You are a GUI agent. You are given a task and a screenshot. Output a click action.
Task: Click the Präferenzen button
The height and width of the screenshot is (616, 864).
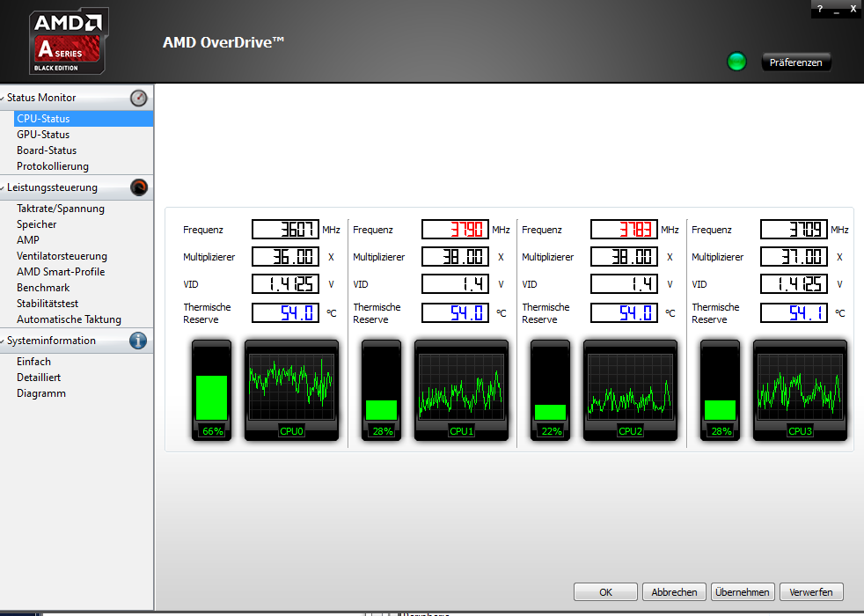coord(795,62)
